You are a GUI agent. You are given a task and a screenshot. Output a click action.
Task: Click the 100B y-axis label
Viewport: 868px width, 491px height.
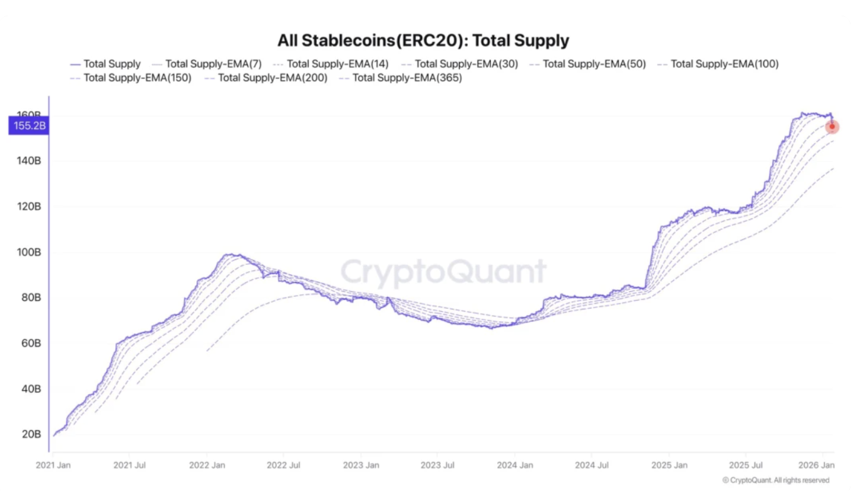coord(28,252)
